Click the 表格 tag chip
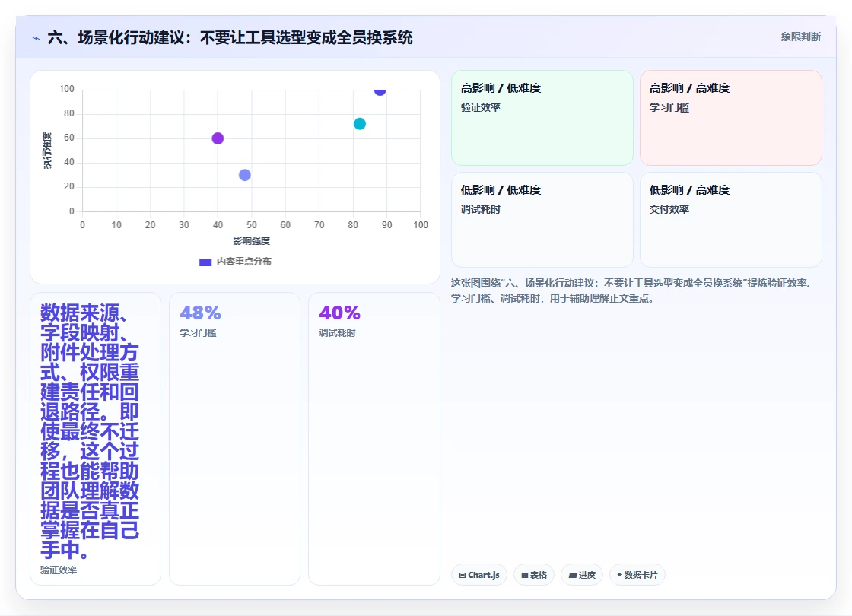The image size is (852, 616). click(533, 575)
